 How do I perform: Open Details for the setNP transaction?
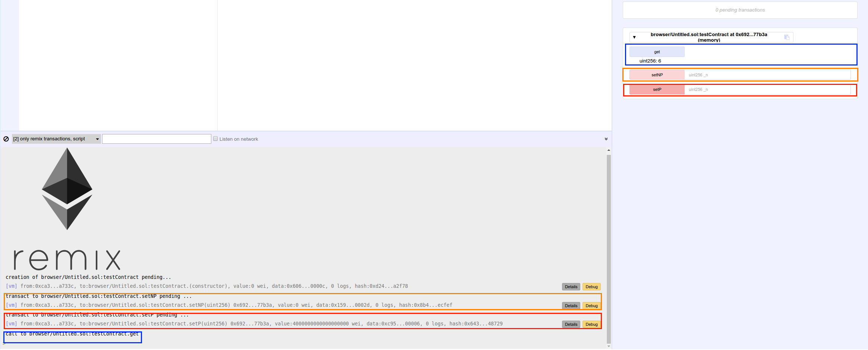[x=571, y=306]
